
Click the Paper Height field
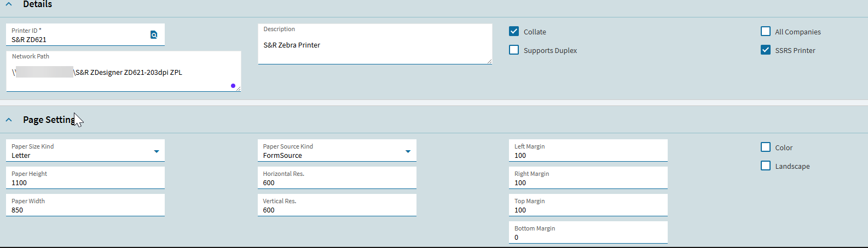pyautogui.click(x=85, y=182)
